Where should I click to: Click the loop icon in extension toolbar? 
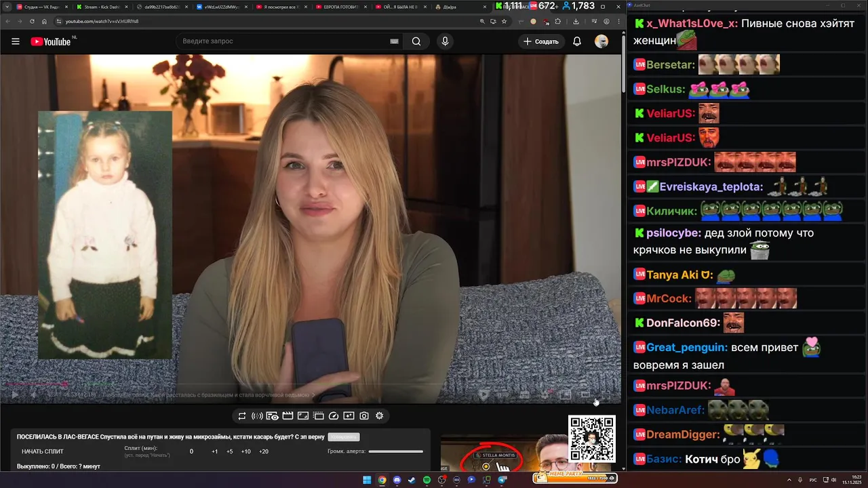click(242, 415)
